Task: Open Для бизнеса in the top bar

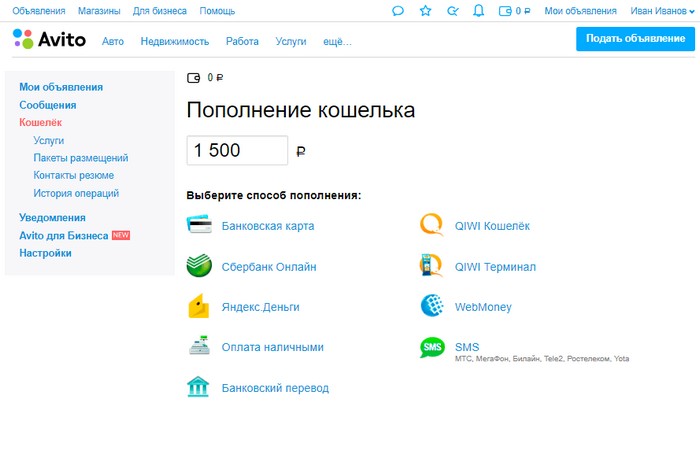Action: pos(159,11)
